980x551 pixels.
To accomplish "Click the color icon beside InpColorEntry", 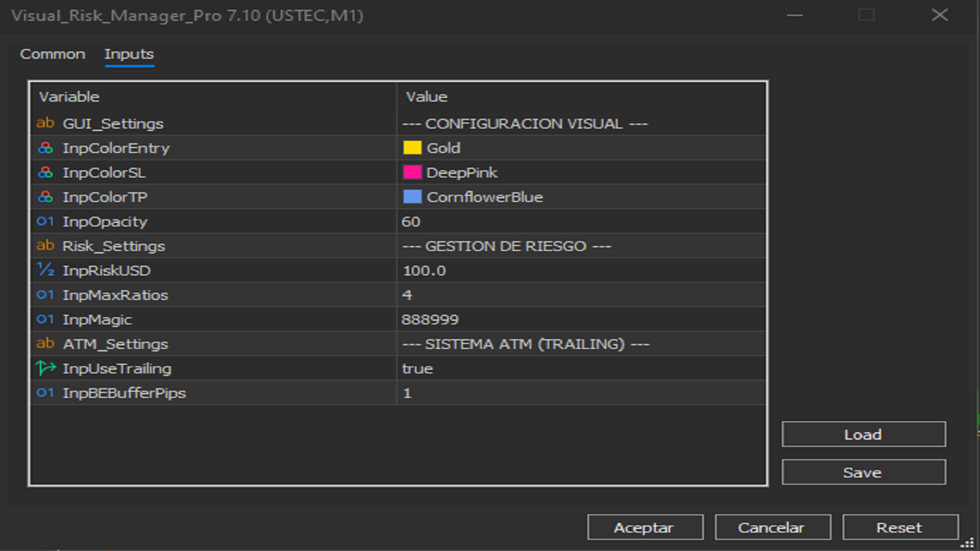I will tap(45, 148).
